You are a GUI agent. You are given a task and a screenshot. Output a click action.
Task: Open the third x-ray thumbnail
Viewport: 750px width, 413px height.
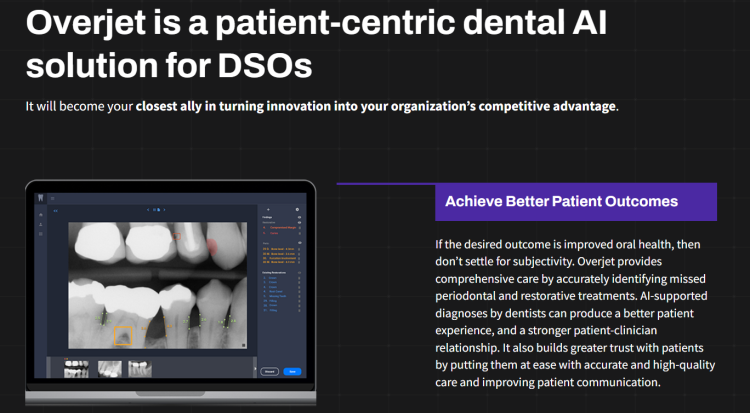click(140, 369)
